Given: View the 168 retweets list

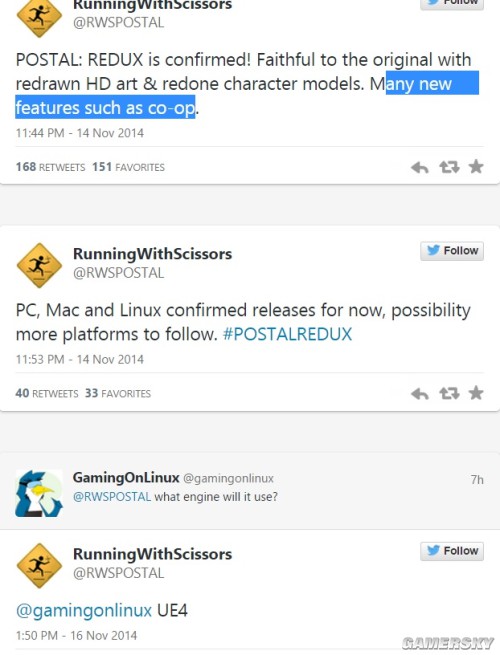Looking at the screenshot, I should (50, 167).
